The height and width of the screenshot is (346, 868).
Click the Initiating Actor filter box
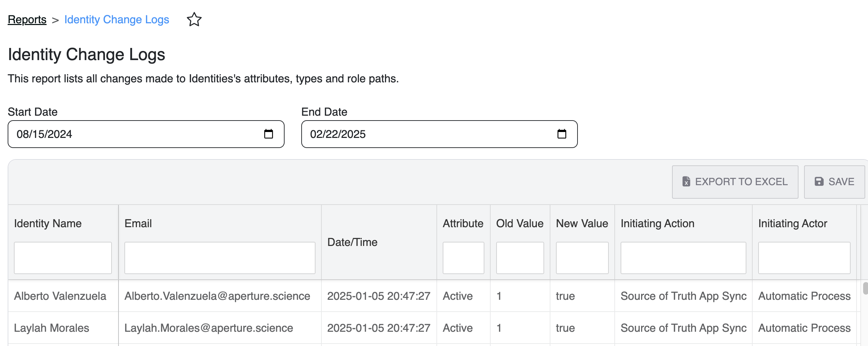point(804,258)
